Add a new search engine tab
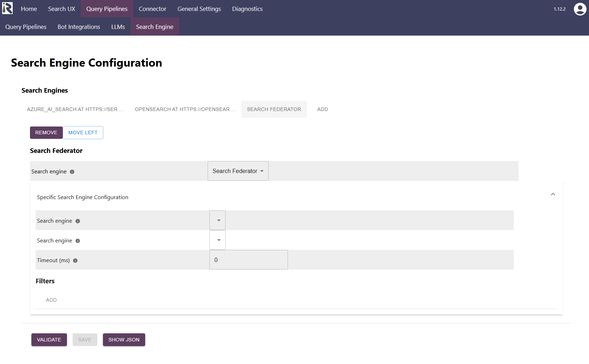The width and height of the screenshot is (589, 364). 323,109
